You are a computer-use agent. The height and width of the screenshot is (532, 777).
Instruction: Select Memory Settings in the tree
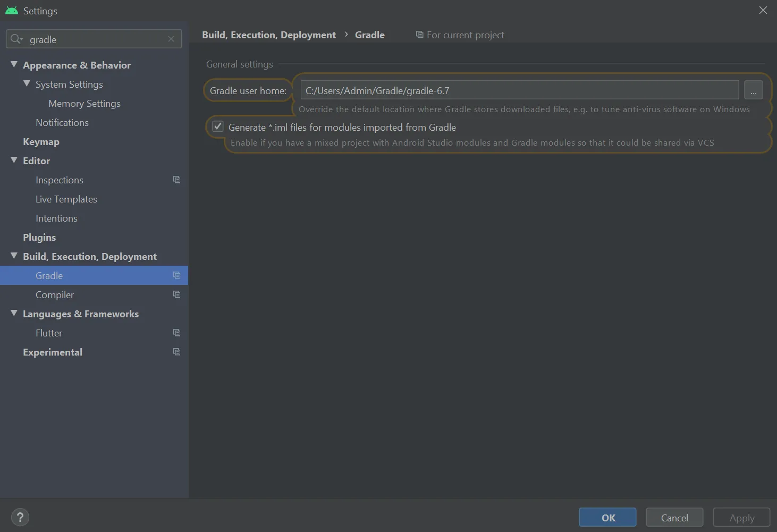pyautogui.click(x=85, y=104)
